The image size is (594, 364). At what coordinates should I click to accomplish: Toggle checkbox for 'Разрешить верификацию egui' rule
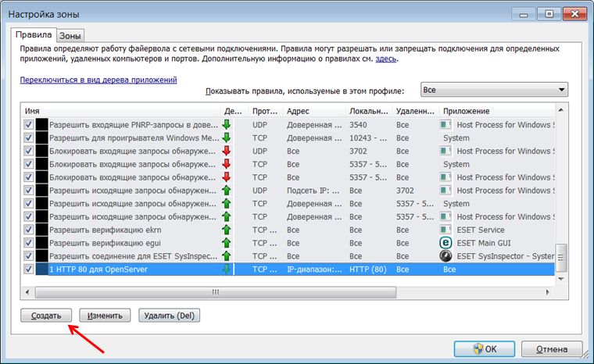pyautogui.click(x=29, y=243)
